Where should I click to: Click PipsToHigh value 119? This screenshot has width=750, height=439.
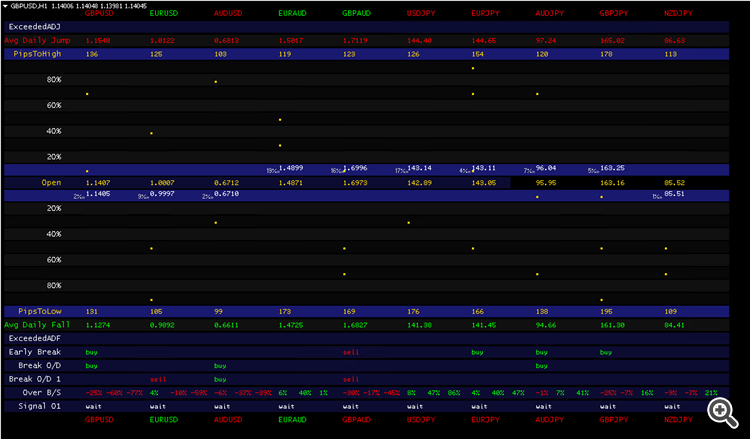click(x=285, y=54)
